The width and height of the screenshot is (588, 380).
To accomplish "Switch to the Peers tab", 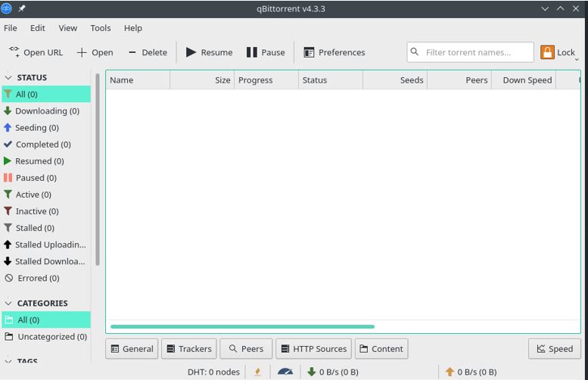I will pos(246,348).
